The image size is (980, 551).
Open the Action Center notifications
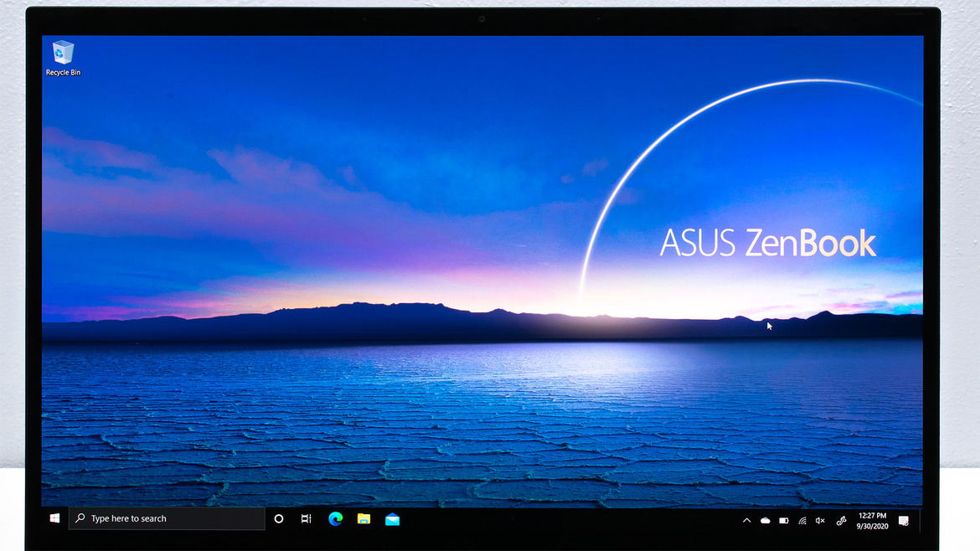tap(904, 520)
